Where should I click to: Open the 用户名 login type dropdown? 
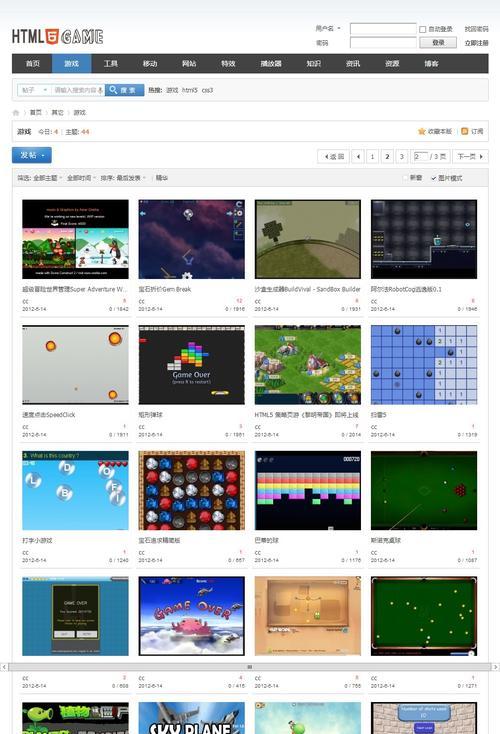328,29
